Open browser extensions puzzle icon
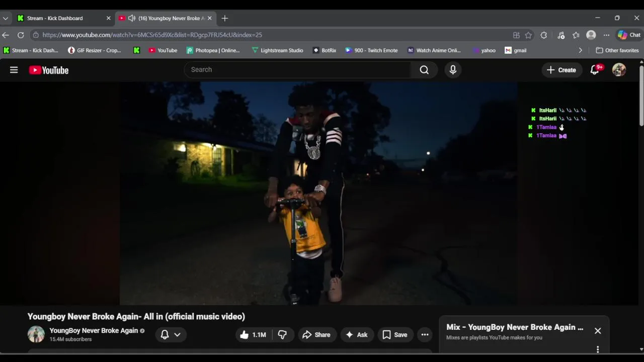644x362 pixels. [544, 35]
